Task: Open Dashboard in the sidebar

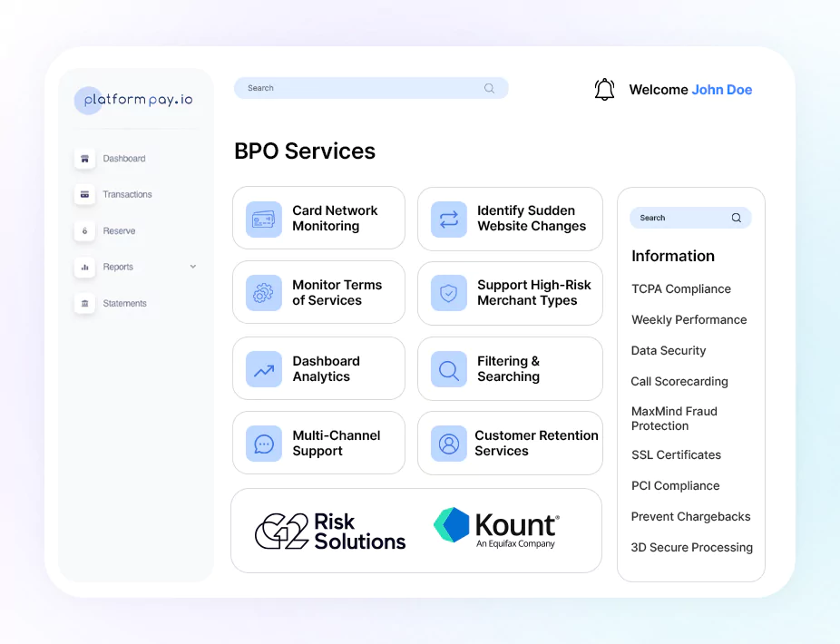Action: (124, 159)
